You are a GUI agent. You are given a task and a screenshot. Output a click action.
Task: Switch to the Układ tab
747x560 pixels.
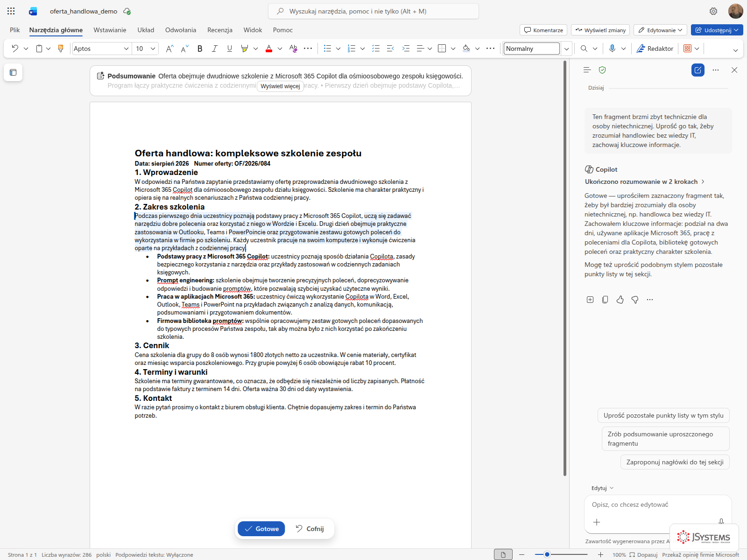click(x=146, y=30)
